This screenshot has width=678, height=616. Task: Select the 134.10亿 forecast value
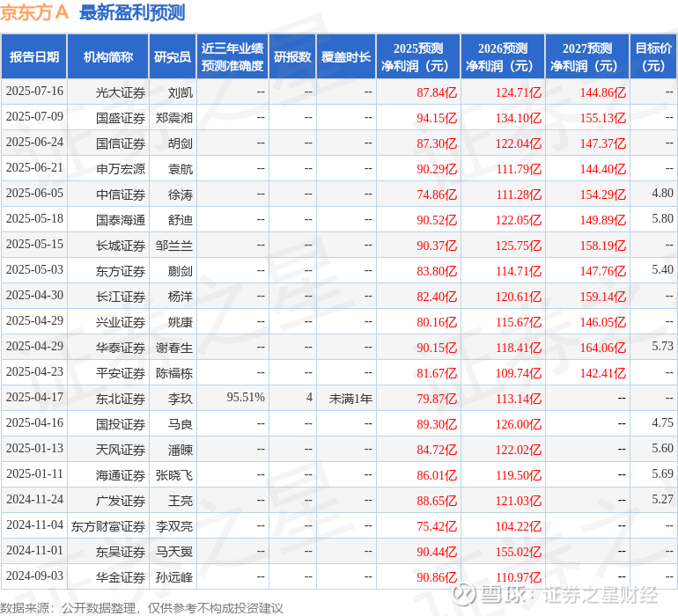(519, 118)
